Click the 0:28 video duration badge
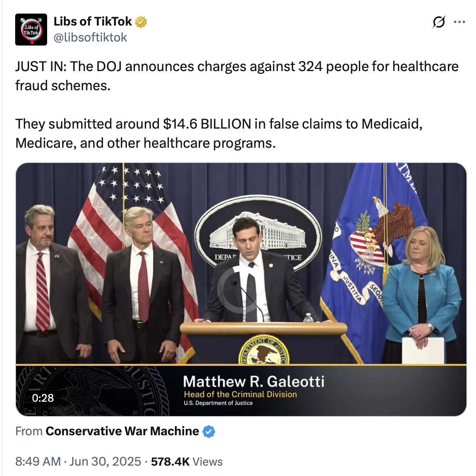The height and width of the screenshot is (476, 476). tap(43, 398)
